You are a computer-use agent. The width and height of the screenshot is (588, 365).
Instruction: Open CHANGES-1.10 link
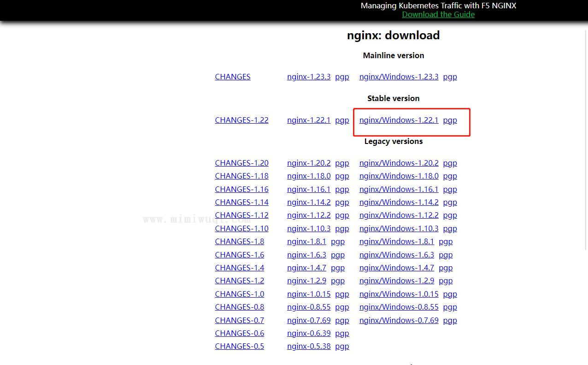pyautogui.click(x=241, y=228)
